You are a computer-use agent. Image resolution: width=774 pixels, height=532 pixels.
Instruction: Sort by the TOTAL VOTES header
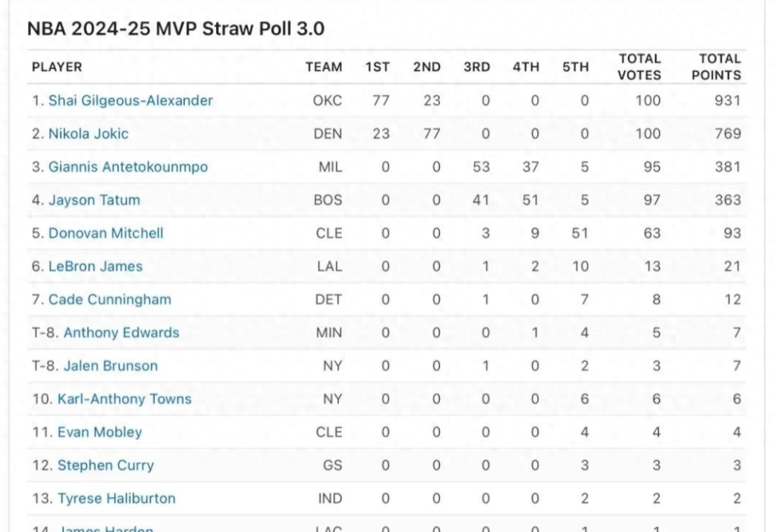pos(639,67)
